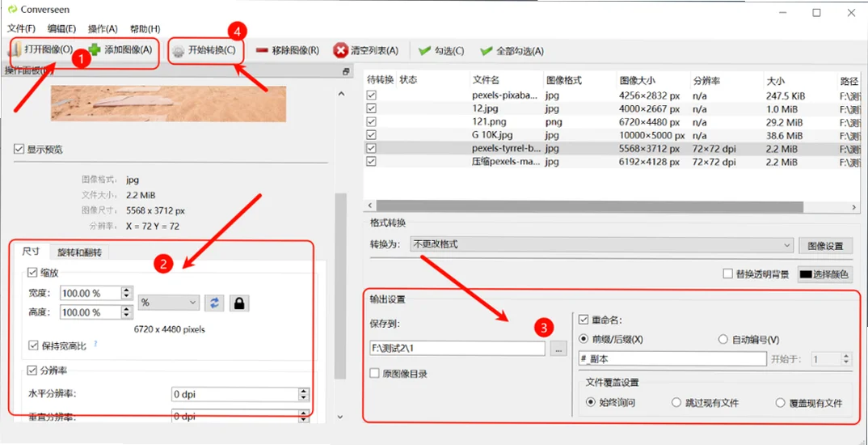Click the 保存到 path input field
The image size is (868, 445).
pyautogui.click(x=457, y=349)
